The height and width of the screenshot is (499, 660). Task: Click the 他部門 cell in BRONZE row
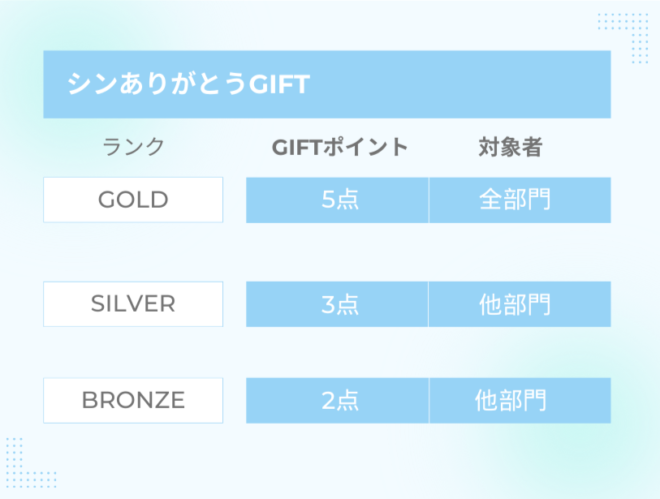click(520, 400)
